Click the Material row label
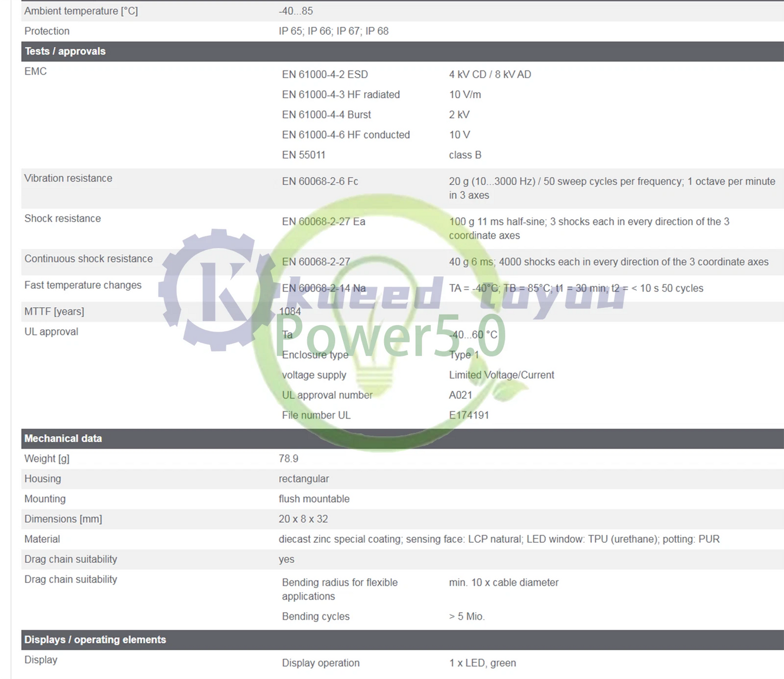Viewport: 784px width, 679px height. 42,539
